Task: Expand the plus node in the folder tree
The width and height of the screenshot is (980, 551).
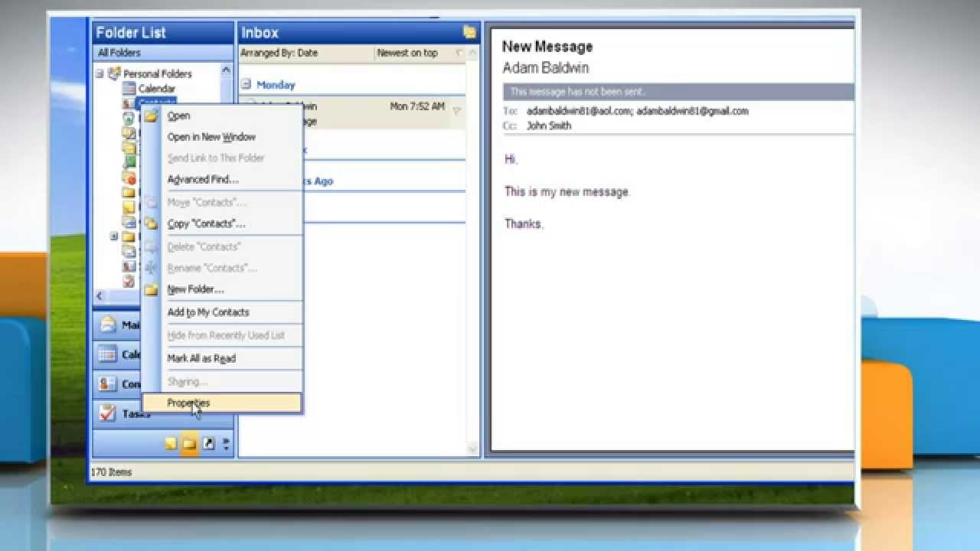Action: tap(114, 236)
